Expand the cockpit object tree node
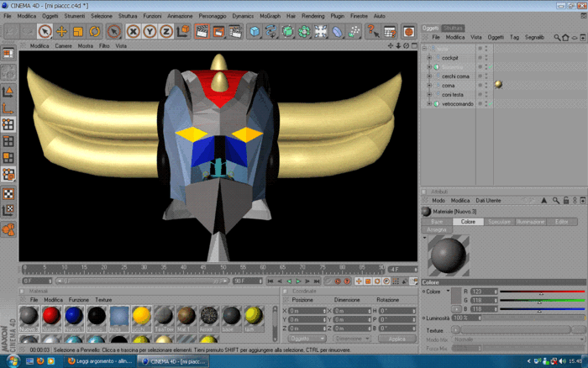 click(x=430, y=58)
